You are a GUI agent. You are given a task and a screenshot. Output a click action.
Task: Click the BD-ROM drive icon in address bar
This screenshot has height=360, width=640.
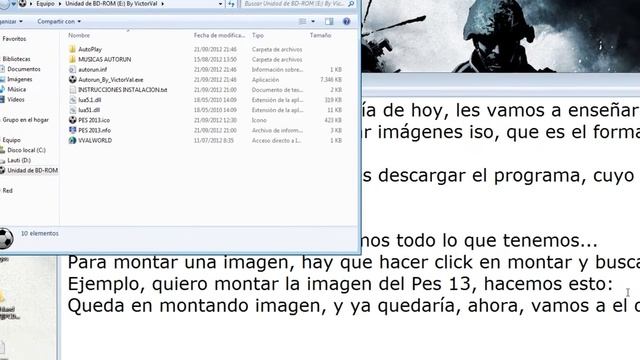point(22,4)
